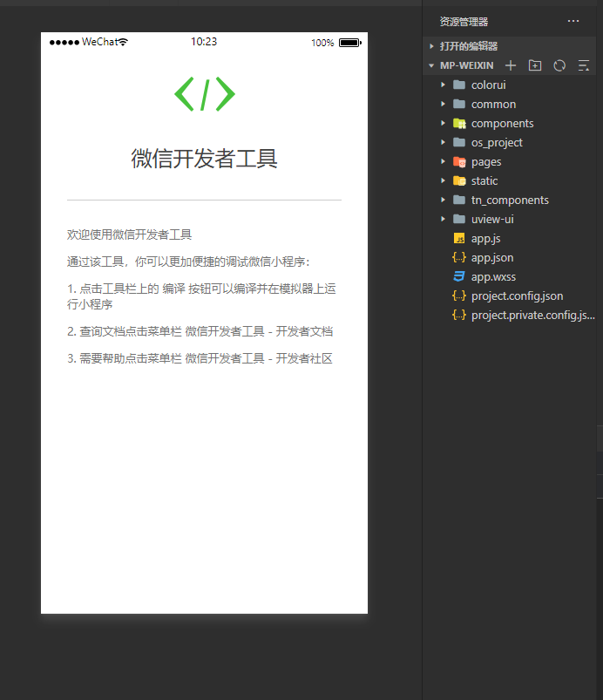603x700 pixels.
Task: Click the JSON braces icon of app.json
Action: [459, 257]
